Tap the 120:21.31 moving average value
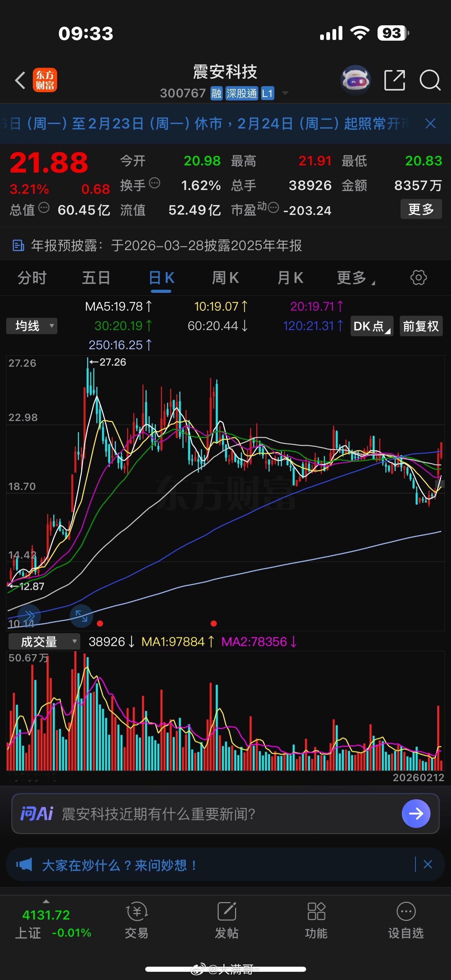The height and width of the screenshot is (980, 451). [313, 326]
